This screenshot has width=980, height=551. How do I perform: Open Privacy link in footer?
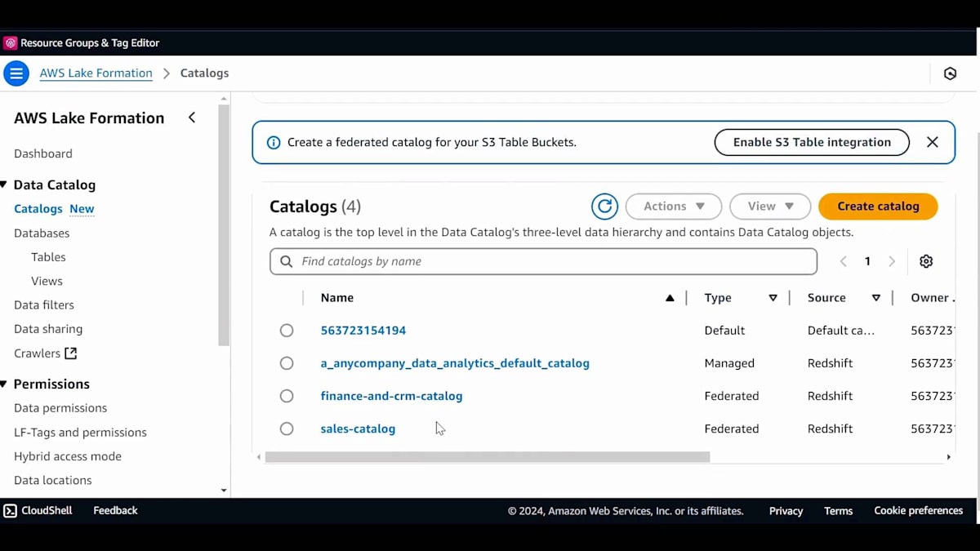(786, 511)
